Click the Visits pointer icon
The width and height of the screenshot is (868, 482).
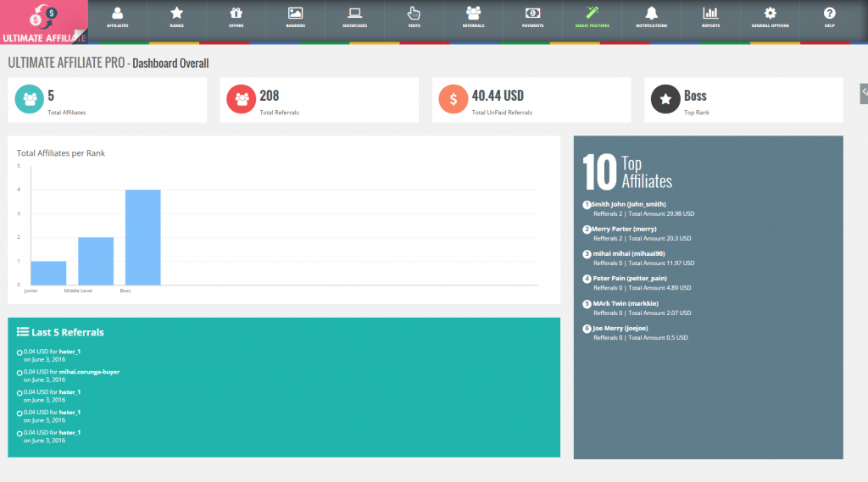click(414, 14)
